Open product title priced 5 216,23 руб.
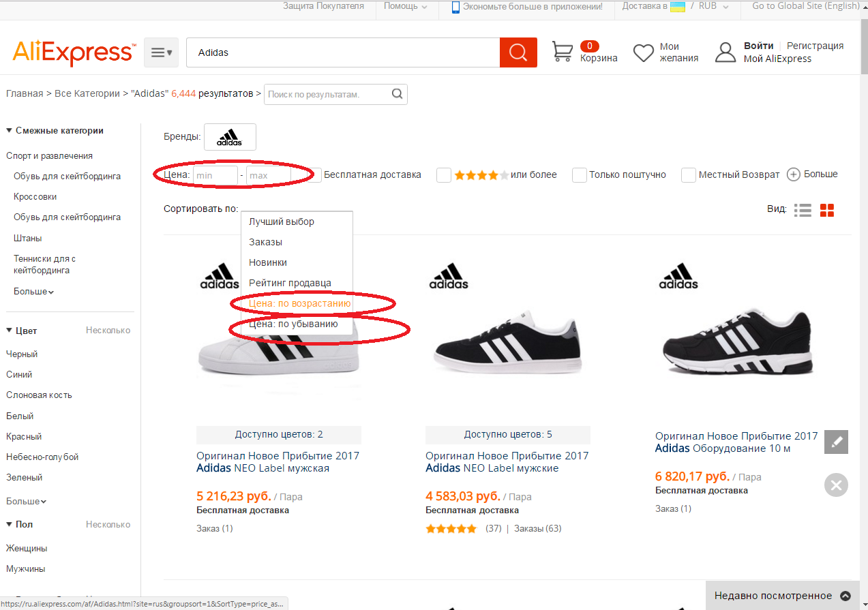Screen dimensions: 868x610 (278, 462)
